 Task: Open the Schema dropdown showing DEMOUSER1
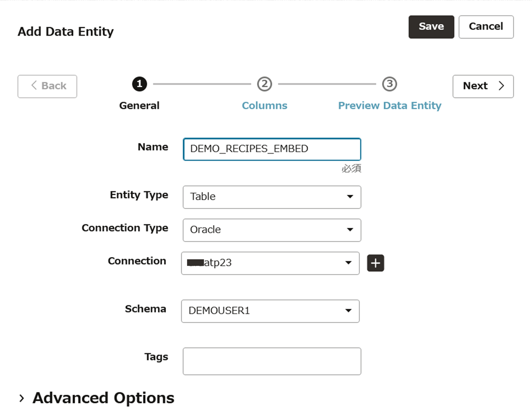coord(270,311)
